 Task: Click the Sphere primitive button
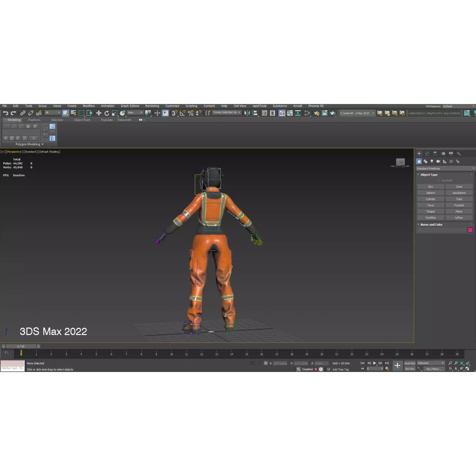tap(431, 193)
